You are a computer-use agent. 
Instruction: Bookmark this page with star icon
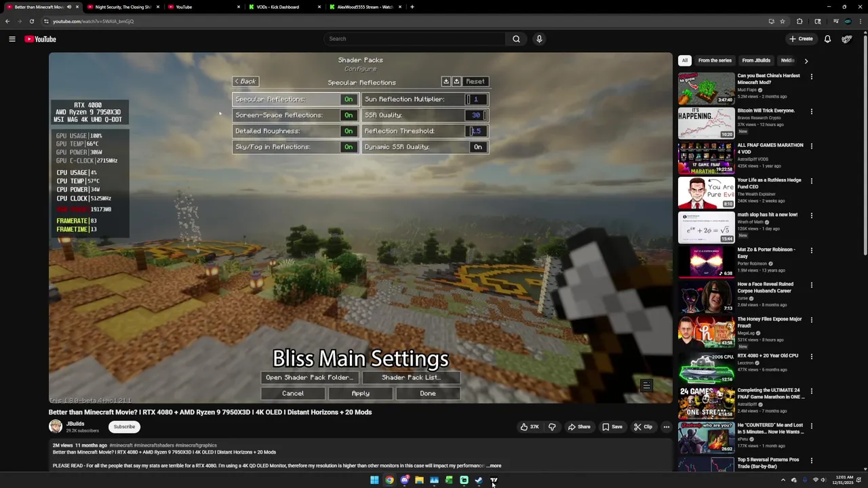(782, 21)
